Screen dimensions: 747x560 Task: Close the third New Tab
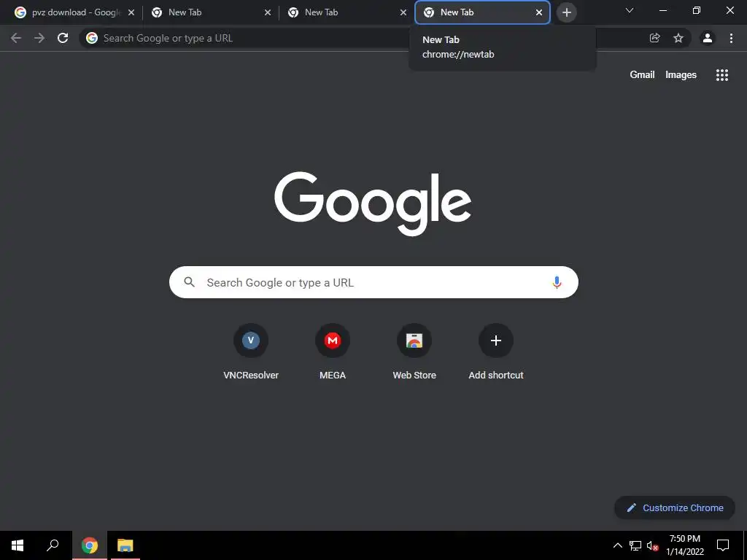403,12
